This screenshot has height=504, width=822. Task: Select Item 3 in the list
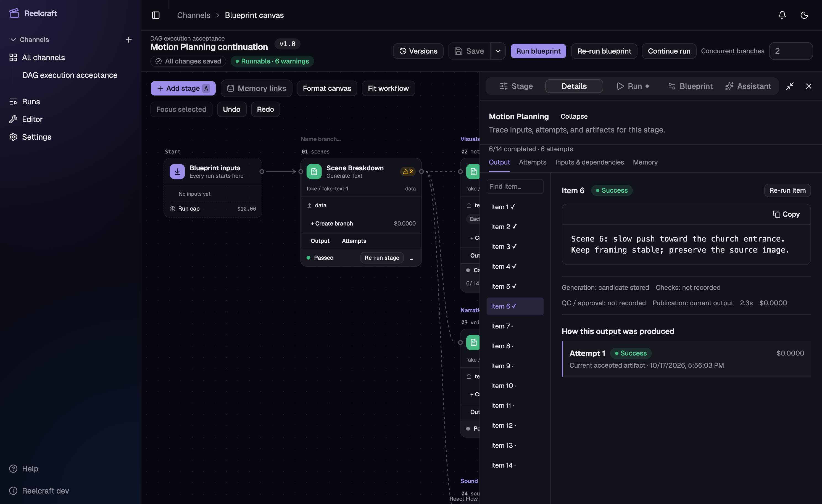tap(515, 246)
